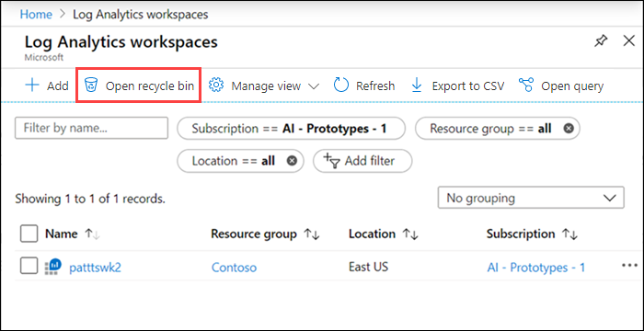
Task: Open the recycle bin icon
Action: pos(91,86)
